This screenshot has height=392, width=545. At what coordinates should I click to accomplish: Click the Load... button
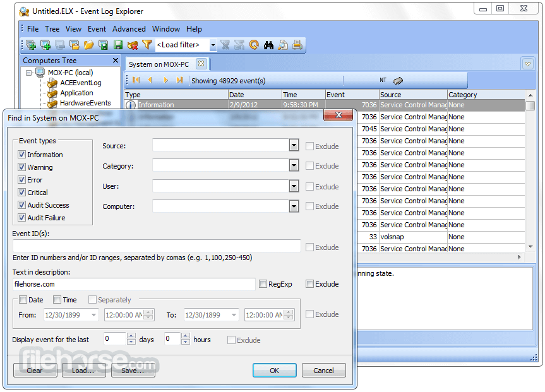[83, 371]
